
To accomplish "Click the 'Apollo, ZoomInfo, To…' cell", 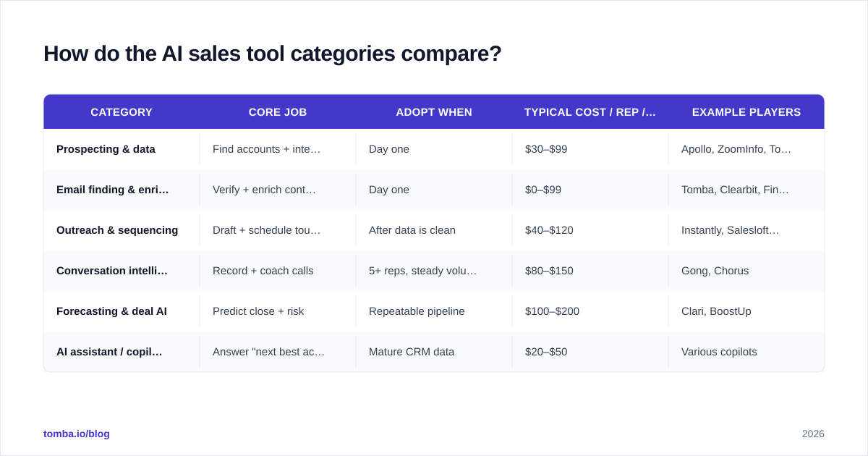I will [746, 149].
